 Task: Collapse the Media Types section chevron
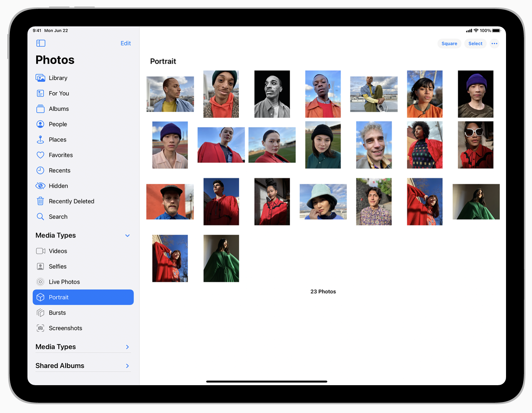click(127, 235)
